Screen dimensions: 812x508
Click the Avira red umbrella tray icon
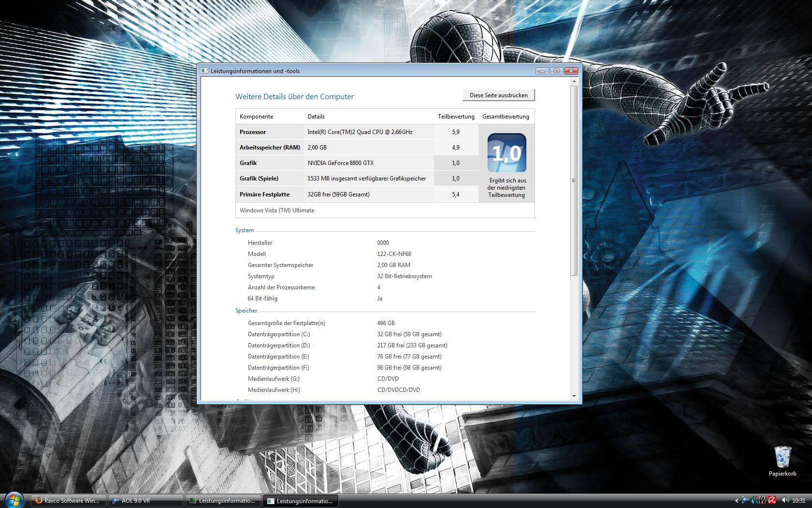772,500
